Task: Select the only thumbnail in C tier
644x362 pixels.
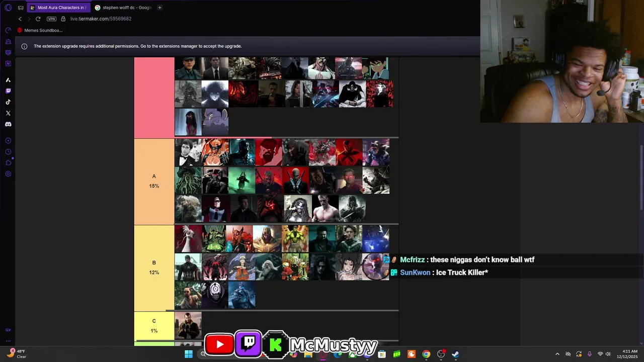Action: coord(188,325)
